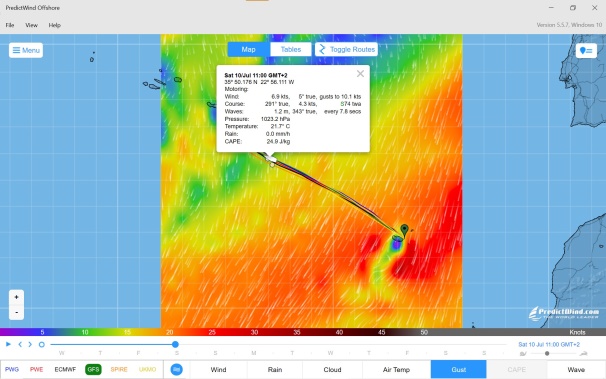
Task: Click the circle reset time icon
Action: point(42,344)
